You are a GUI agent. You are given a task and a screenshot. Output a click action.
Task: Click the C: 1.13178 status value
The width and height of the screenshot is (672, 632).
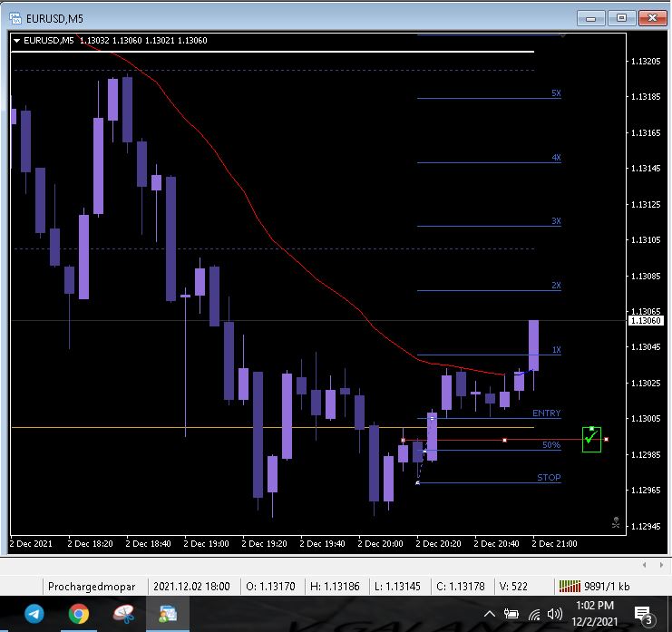[x=461, y=586]
